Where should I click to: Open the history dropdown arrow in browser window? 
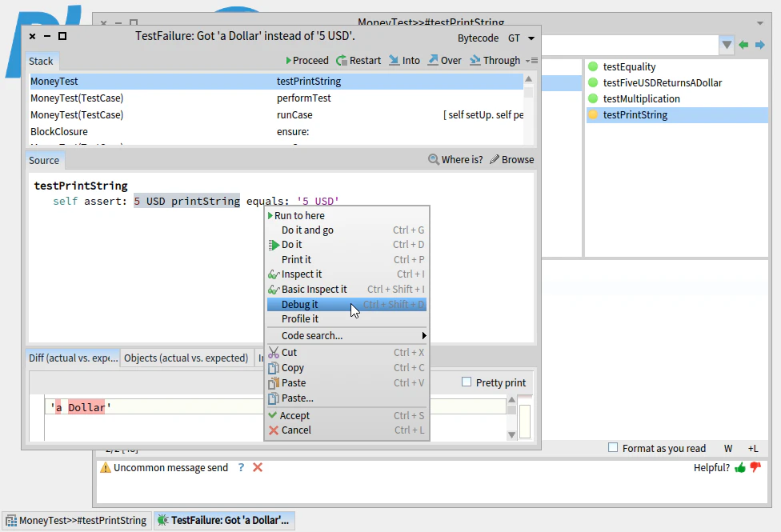pos(727,46)
